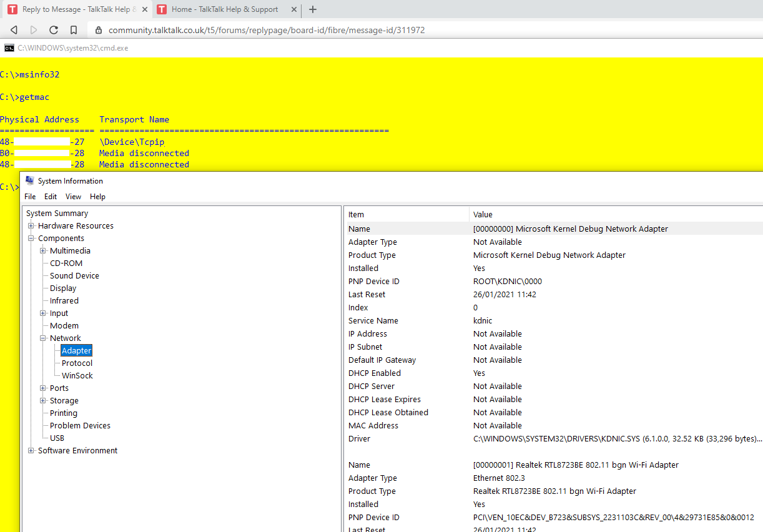
Task: Select the Sound Device tree item
Action: (x=74, y=276)
